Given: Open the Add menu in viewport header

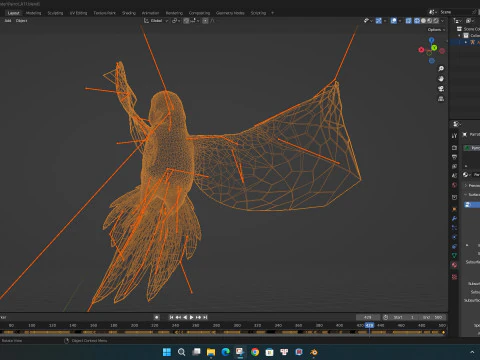Looking at the screenshot, I should coord(8,21).
